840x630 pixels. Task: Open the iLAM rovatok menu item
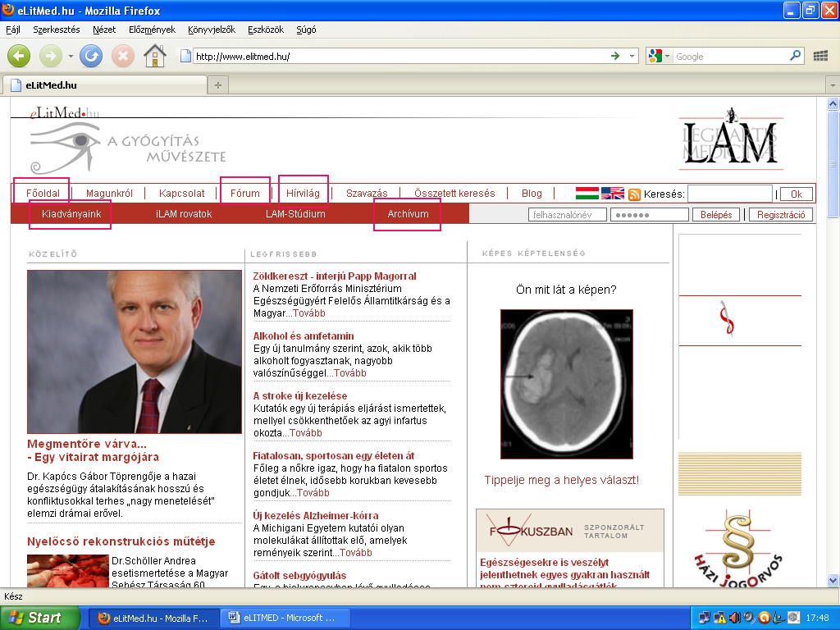pyautogui.click(x=184, y=214)
